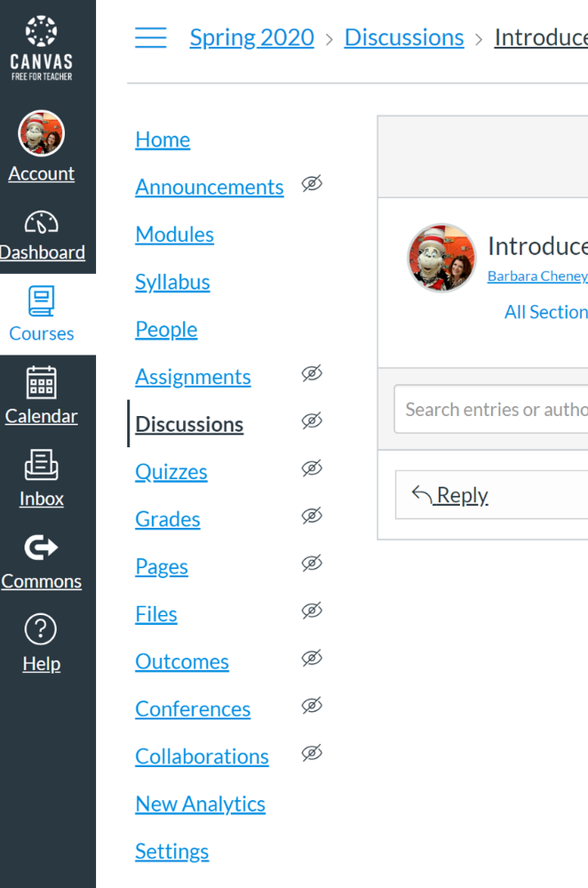Open the Courses book icon

click(x=41, y=301)
